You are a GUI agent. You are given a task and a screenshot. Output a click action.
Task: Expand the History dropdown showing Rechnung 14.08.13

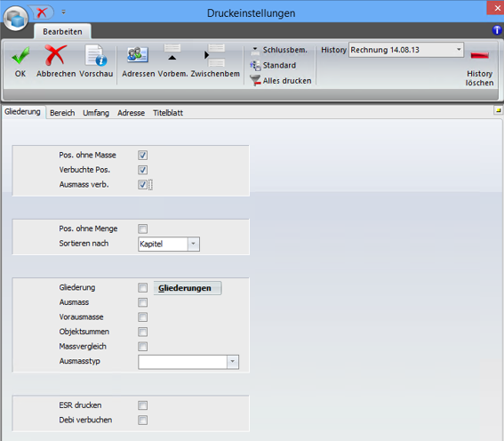[x=406, y=50]
